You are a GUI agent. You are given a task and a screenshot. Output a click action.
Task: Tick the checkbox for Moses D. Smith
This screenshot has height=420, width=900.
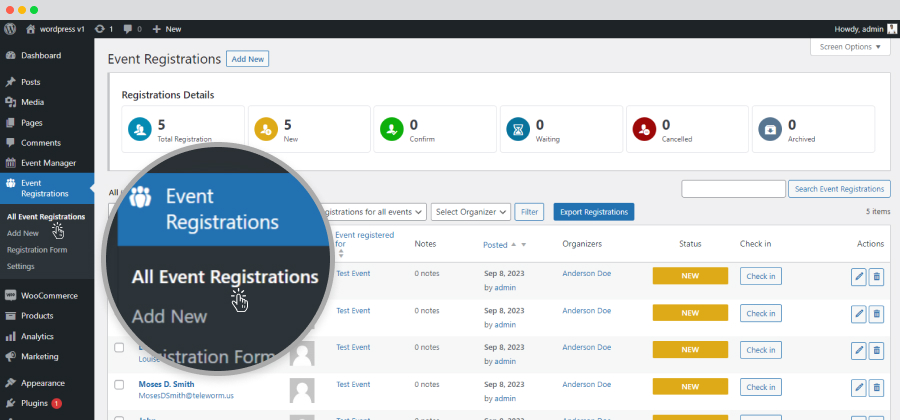[x=119, y=384]
